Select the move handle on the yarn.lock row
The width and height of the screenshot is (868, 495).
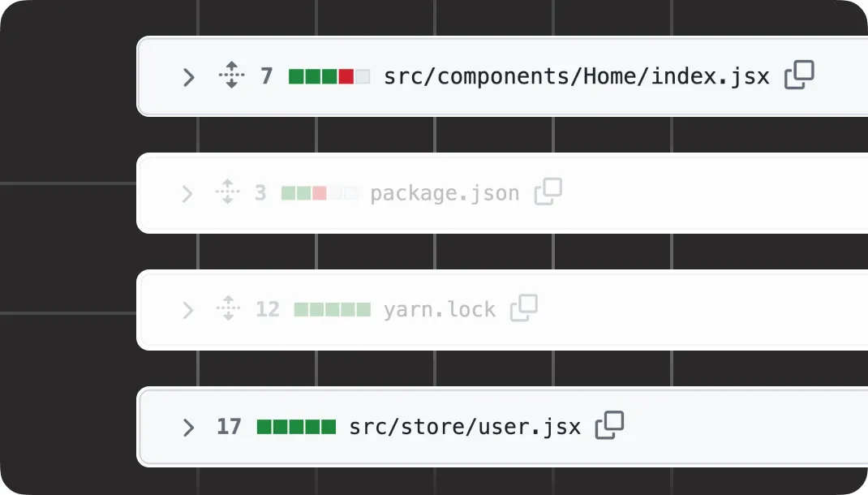pos(228,308)
